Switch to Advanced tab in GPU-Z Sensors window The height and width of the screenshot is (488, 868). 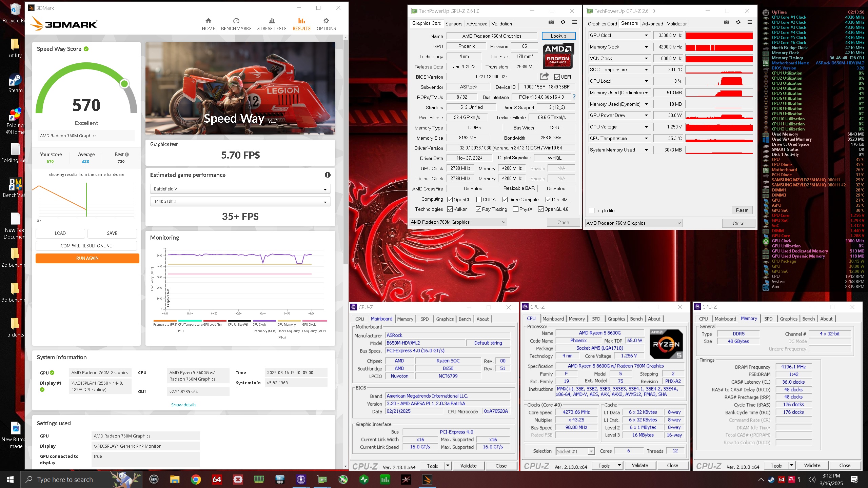[652, 24]
